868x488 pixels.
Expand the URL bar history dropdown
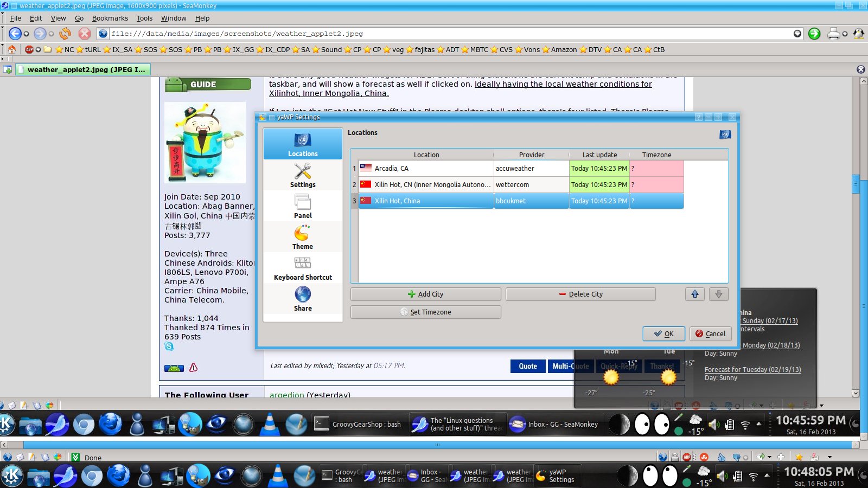[797, 34]
